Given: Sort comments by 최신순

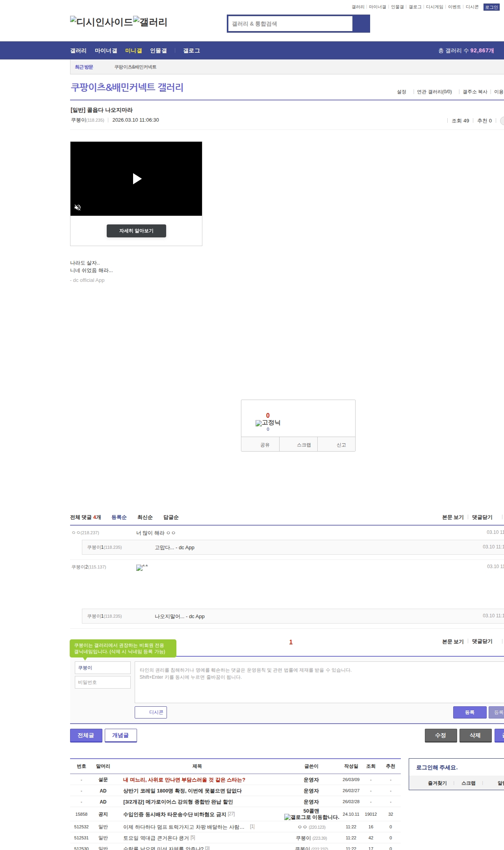Looking at the screenshot, I should (x=145, y=517).
